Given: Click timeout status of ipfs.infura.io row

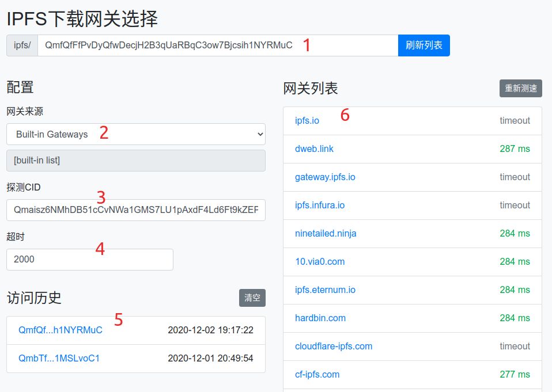Looking at the screenshot, I should coord(515,205).
